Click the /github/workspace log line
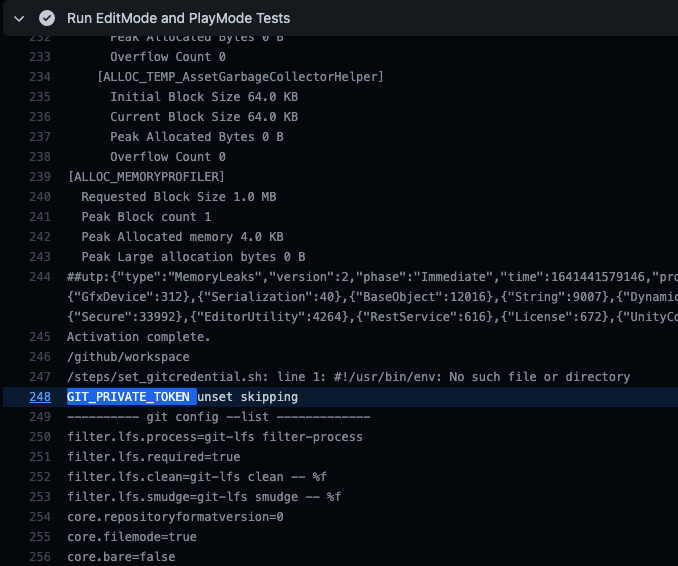Screen dimensions: 678x566 tap(128, 357)
